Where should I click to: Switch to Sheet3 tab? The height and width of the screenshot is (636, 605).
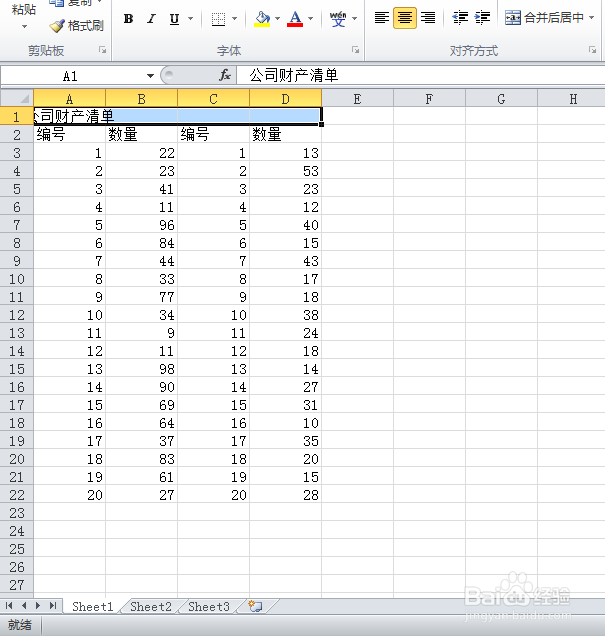click(x=209, y=606)
